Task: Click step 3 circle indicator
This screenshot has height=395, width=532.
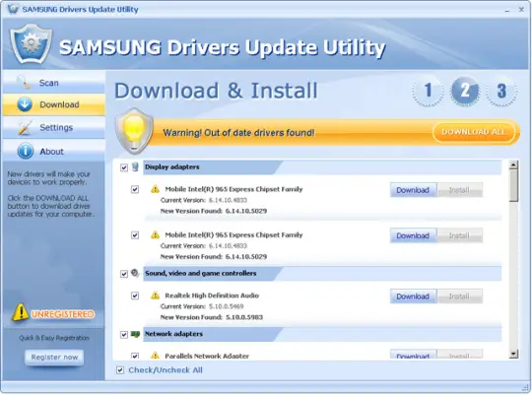Action: pyautogui.click(x=501, y=91)
